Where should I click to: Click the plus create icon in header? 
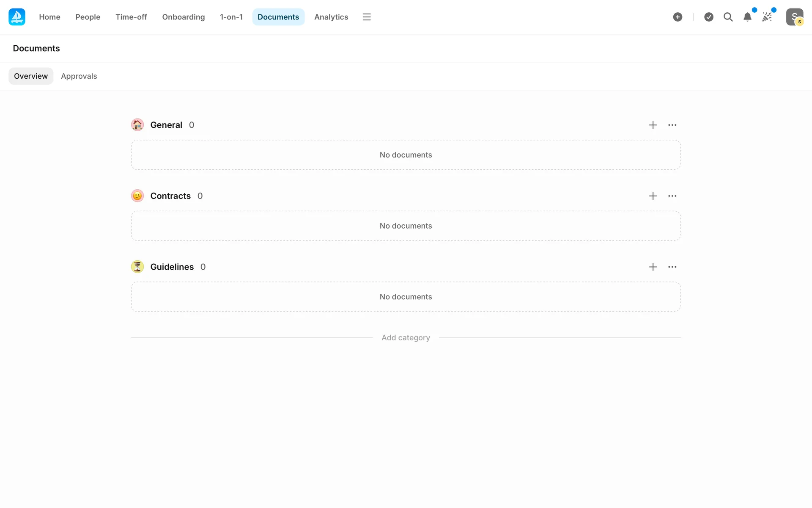(678, 17)
